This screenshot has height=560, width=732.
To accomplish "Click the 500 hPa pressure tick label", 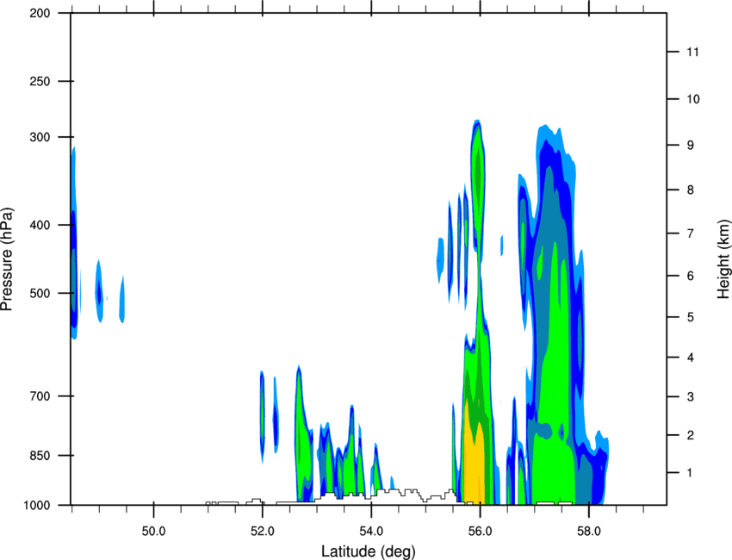I will 40,293.
